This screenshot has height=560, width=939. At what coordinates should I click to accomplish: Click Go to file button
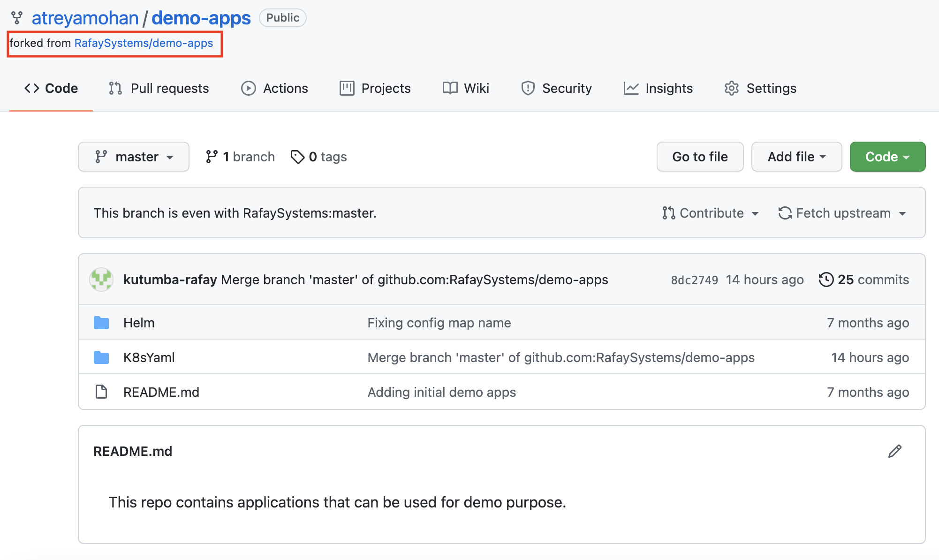(x=700, y=156)
